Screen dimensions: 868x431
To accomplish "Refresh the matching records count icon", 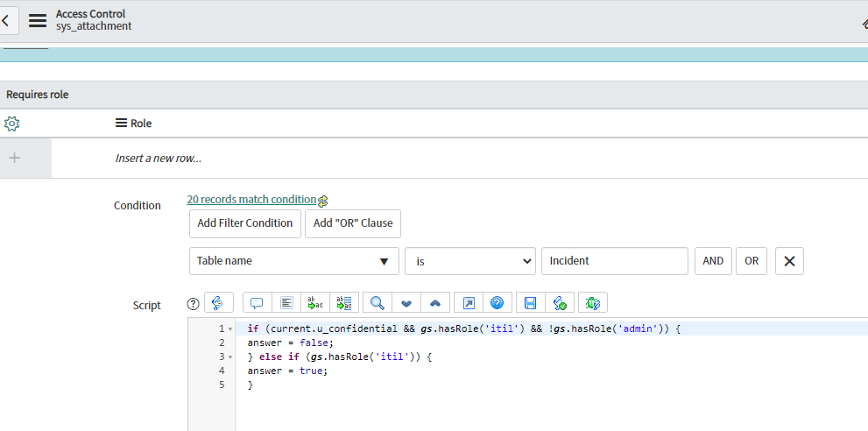I will pos(323,201).
